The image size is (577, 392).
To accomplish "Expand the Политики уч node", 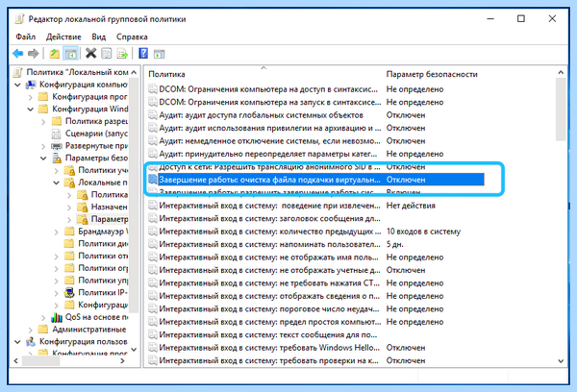I will pos(57,171).
